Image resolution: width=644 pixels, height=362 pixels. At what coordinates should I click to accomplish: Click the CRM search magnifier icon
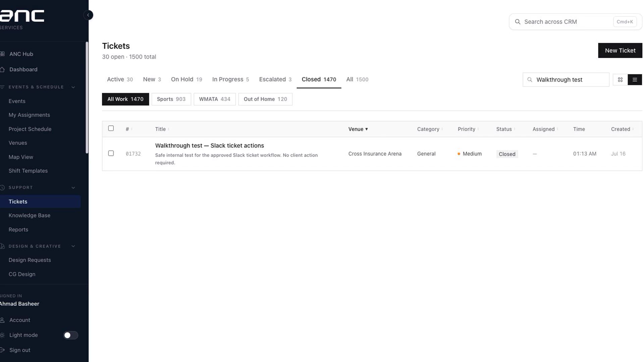(518, 22)
